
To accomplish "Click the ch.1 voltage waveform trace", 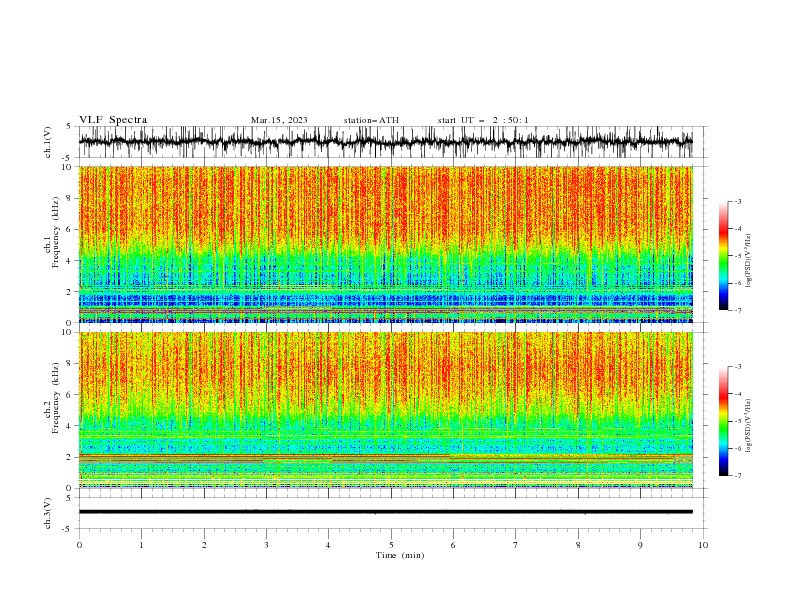I will pyautogui.click(x=386, y=142).
